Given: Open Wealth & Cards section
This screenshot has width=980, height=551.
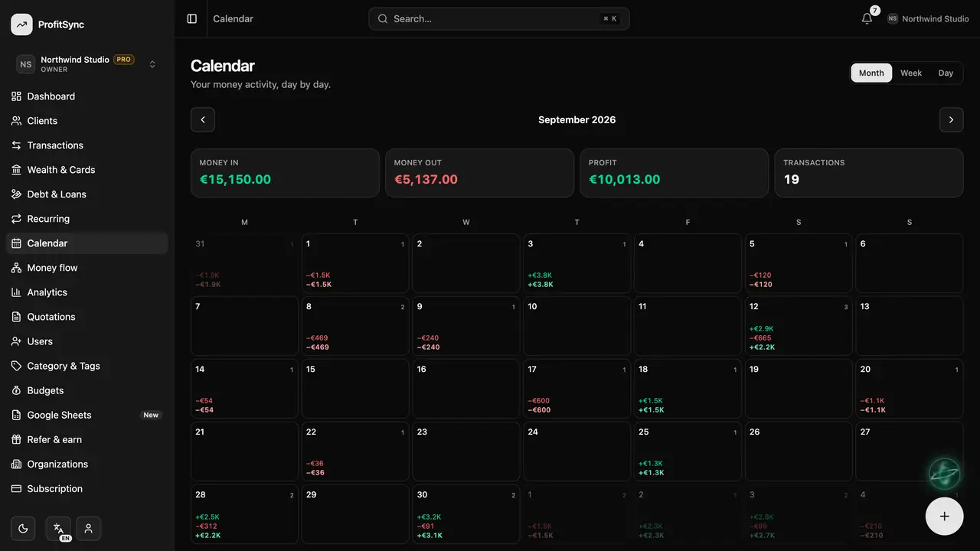Looking at the screenshot, I should point(87,170).
